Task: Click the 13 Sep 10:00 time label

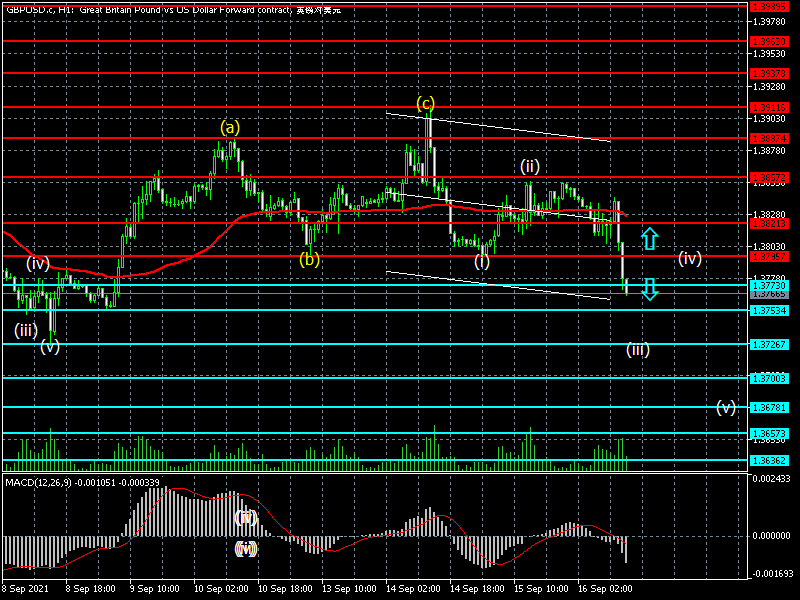Action: [349, 588]
